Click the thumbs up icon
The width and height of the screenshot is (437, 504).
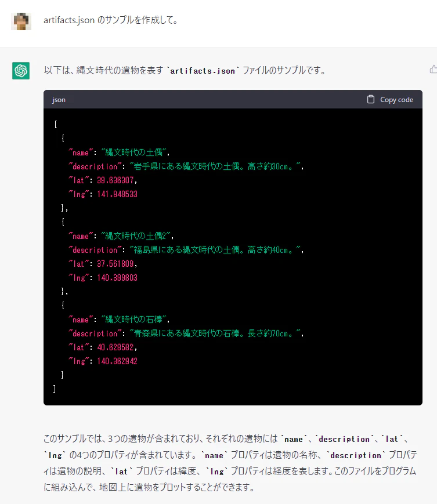[x=433, y=69]
